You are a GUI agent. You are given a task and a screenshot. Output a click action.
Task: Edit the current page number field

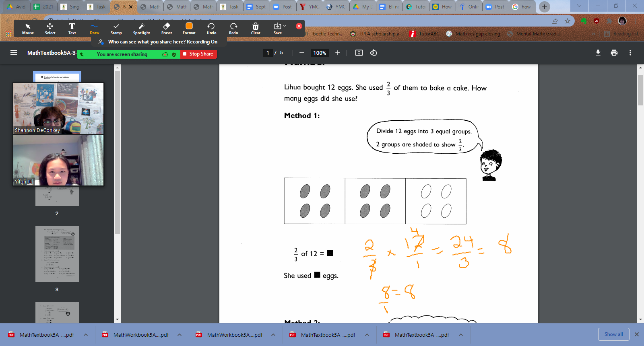click(268, 53)
